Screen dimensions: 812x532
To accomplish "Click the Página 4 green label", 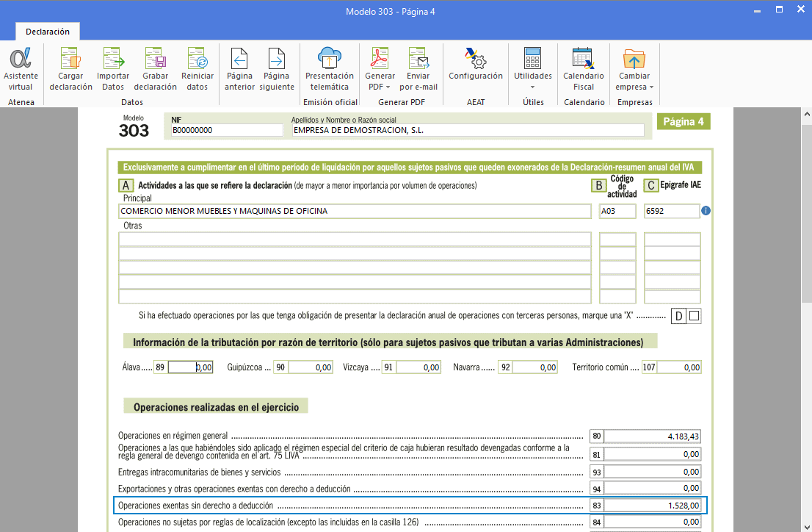I will point(684,121).
